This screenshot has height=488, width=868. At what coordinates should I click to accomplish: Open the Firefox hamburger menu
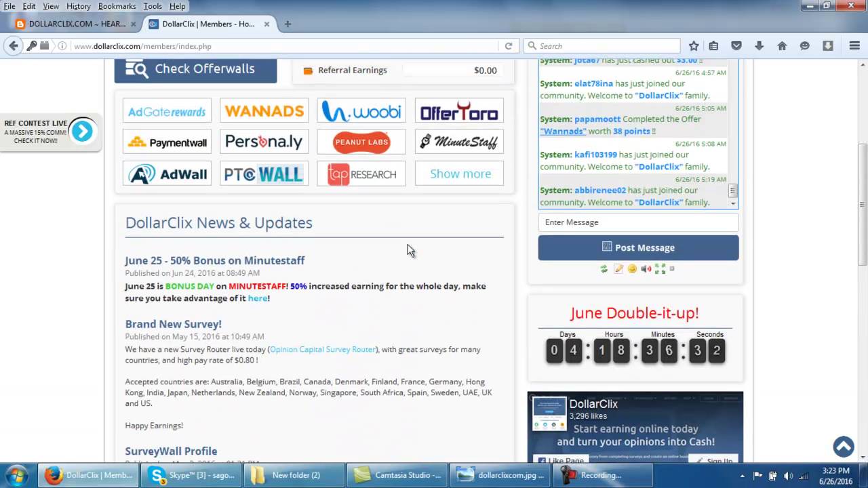tap(854, 46)
